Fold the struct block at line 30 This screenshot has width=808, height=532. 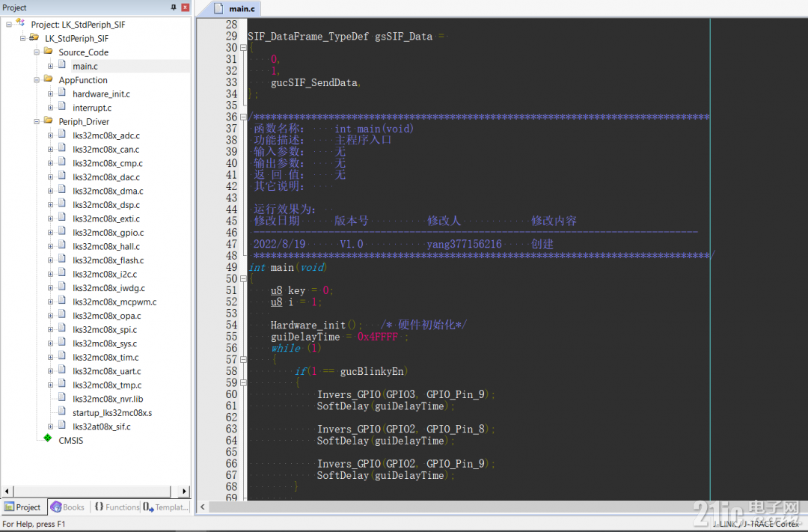[x=243, y=47]
